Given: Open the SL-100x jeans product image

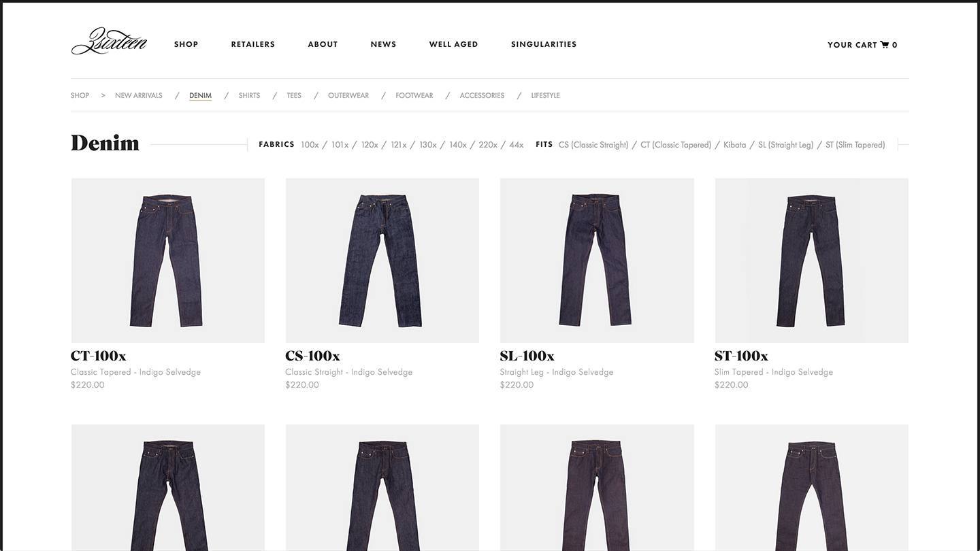Looking at the screenshot, I should click(597, 261).
